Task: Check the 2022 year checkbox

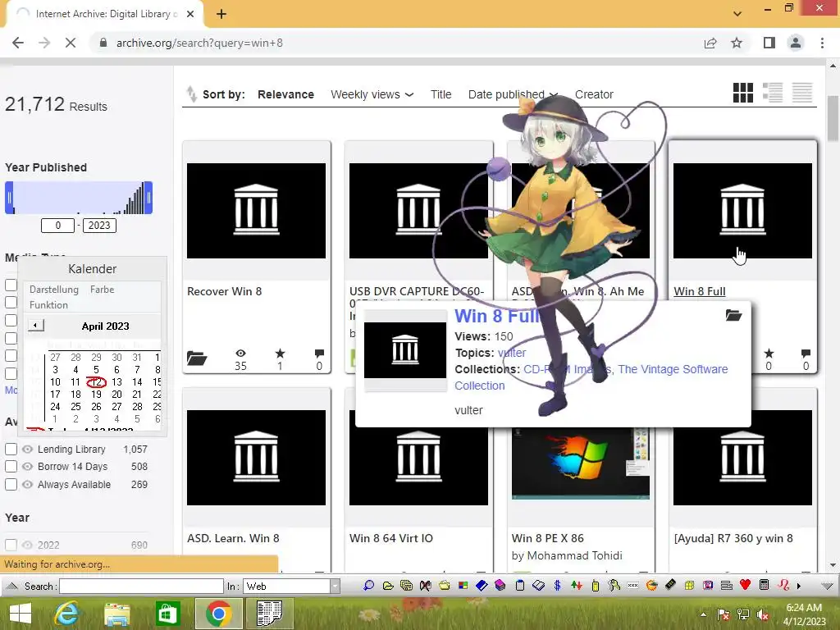Action: [11, 545]
